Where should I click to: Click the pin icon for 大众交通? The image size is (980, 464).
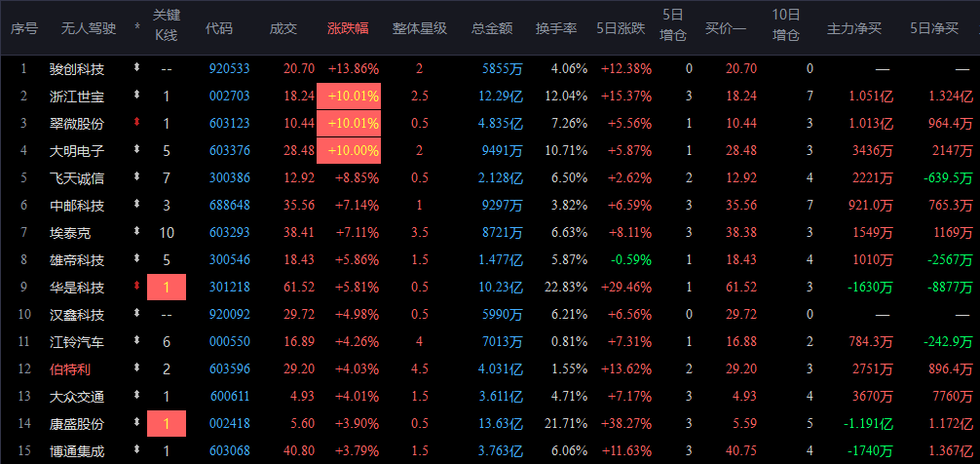pyautogui.click(x=137, y=396)
